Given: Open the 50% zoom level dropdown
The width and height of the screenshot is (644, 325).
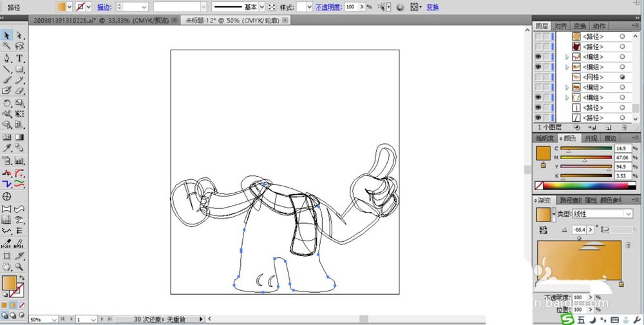Looking at the screenshot, I should click(55, 320).
